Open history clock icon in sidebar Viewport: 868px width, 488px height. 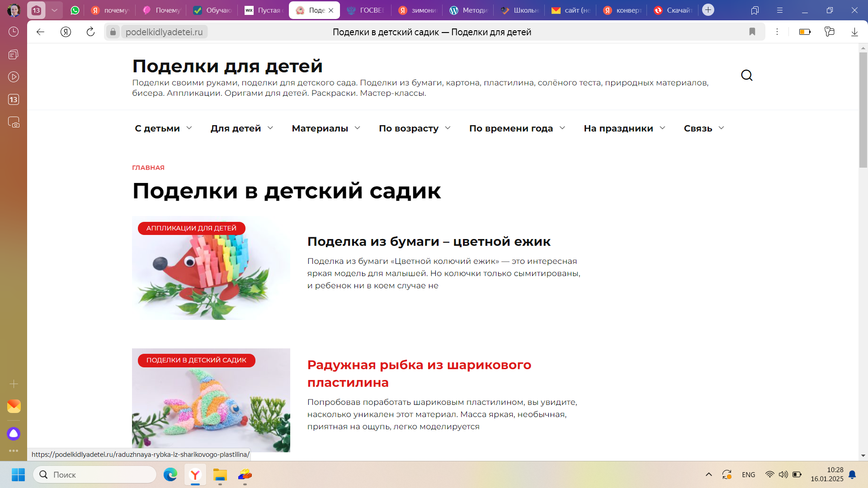[14, 32]
